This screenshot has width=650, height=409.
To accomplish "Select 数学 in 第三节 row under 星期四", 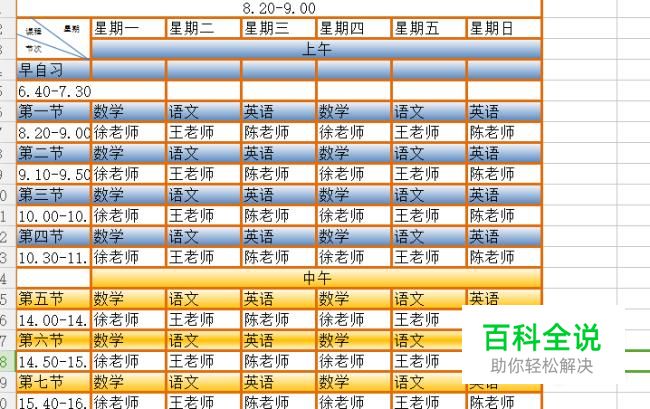I will (354, 195).
